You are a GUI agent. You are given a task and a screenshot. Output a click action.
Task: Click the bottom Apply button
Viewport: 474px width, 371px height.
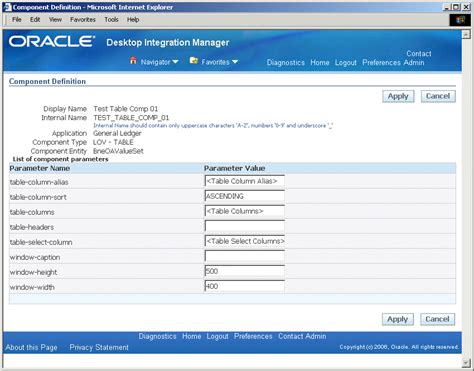click(397, 319)
